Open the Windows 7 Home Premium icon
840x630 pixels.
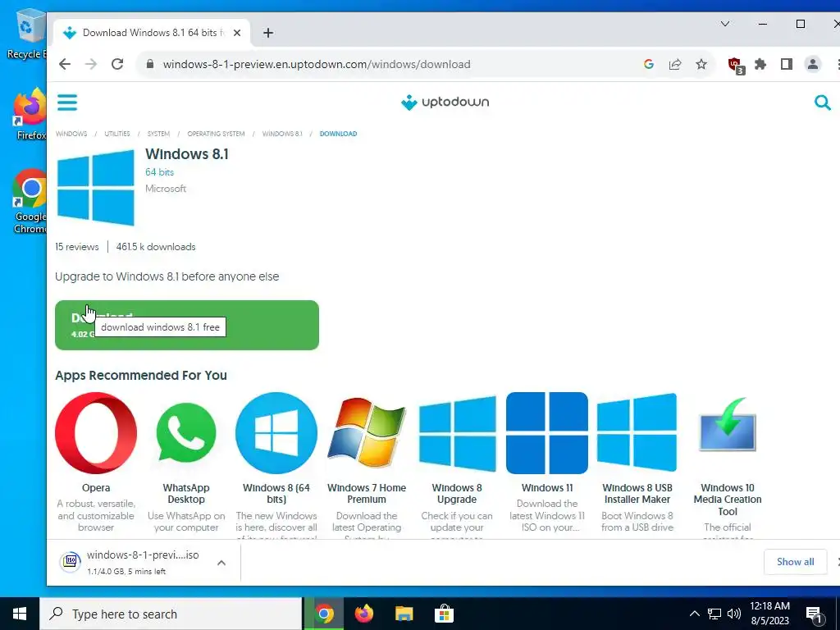(x=367, y=433)
